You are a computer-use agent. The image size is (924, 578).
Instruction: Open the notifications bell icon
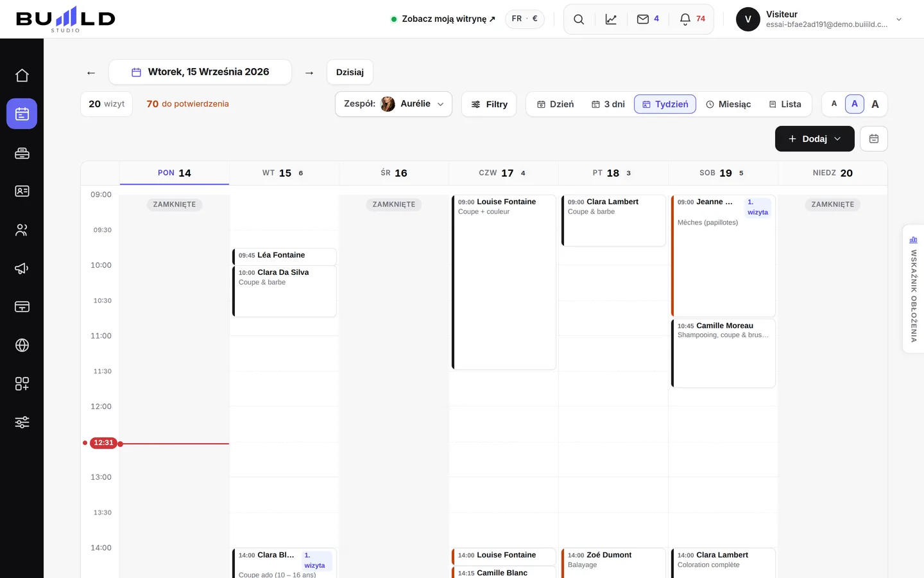point(692,19)
